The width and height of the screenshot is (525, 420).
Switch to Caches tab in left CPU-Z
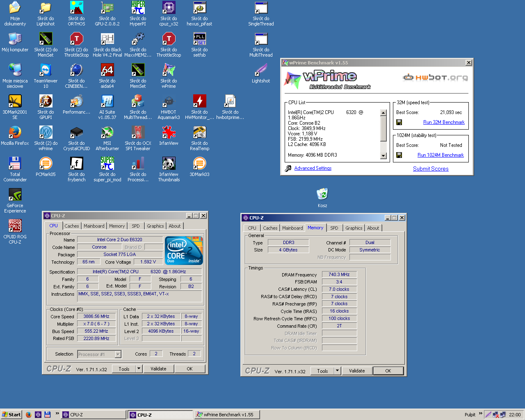coord(72,226)
